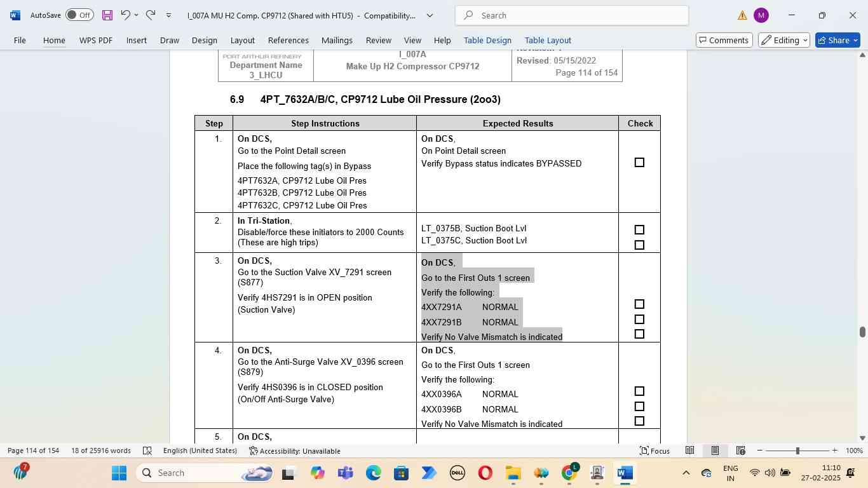
Task: Open the Draw tab
Action: coord(170,40)
